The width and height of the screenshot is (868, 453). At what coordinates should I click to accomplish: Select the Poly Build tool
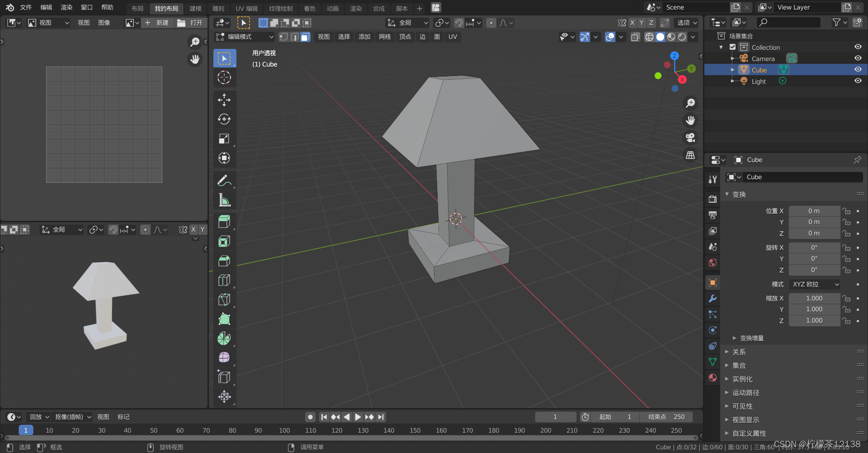(224, 319)
